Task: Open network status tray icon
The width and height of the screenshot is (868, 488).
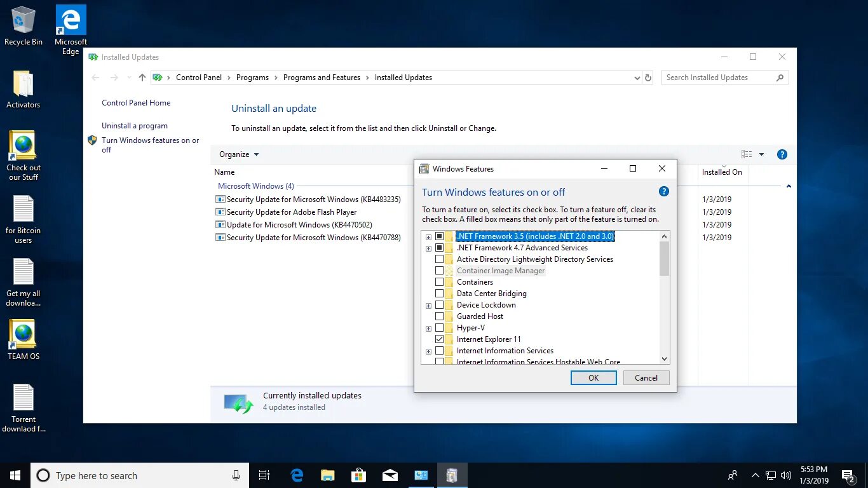Action: [x=771, y=475]
